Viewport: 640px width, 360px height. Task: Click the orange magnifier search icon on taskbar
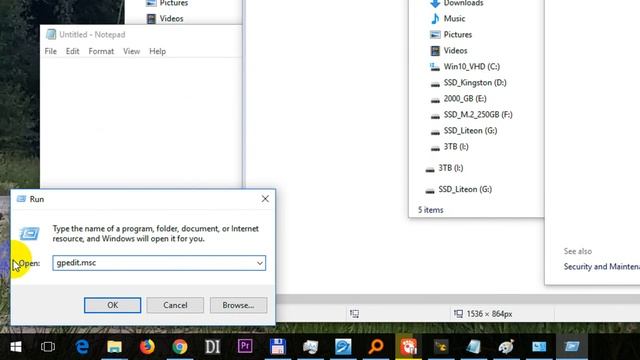[x=376, y=347]
